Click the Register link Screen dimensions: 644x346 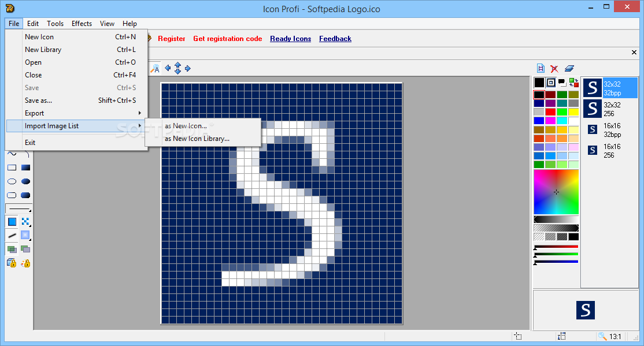click(x=171, y=39)
